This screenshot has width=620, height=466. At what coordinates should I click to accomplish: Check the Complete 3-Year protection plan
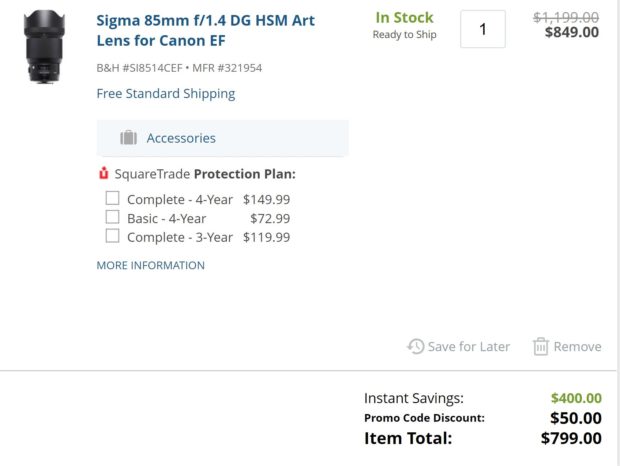point(113,236)
